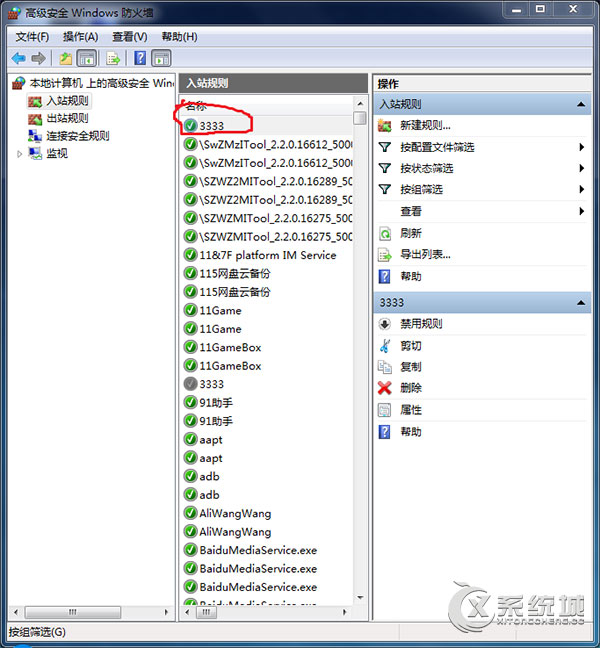Click the 连接安全规则 icon in tree

35,136
